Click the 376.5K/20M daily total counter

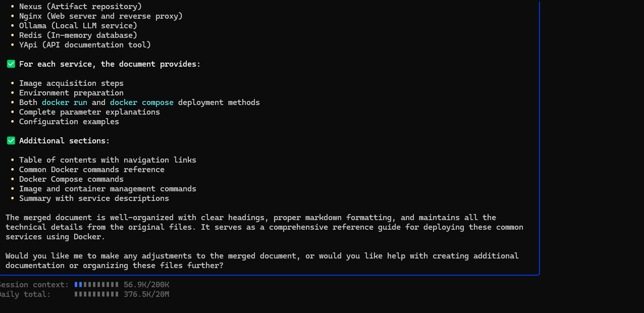[x=146, y=294]
